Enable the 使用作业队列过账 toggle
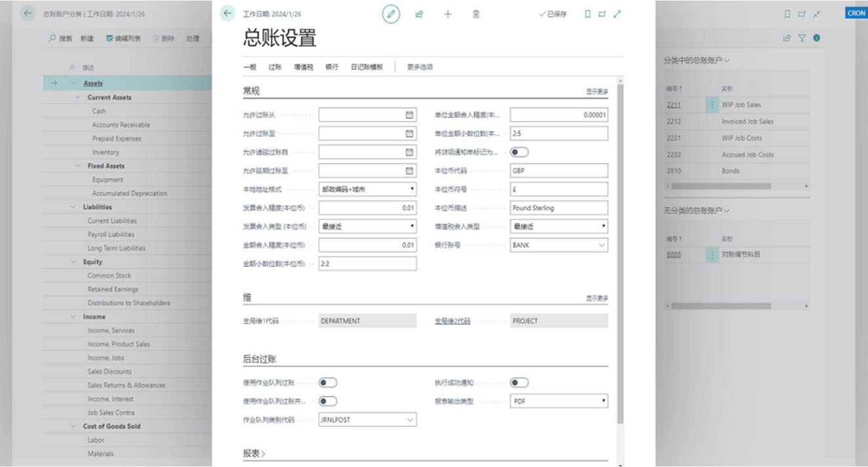The height and width of the screenshot is (467, 868). pos(326,382)
